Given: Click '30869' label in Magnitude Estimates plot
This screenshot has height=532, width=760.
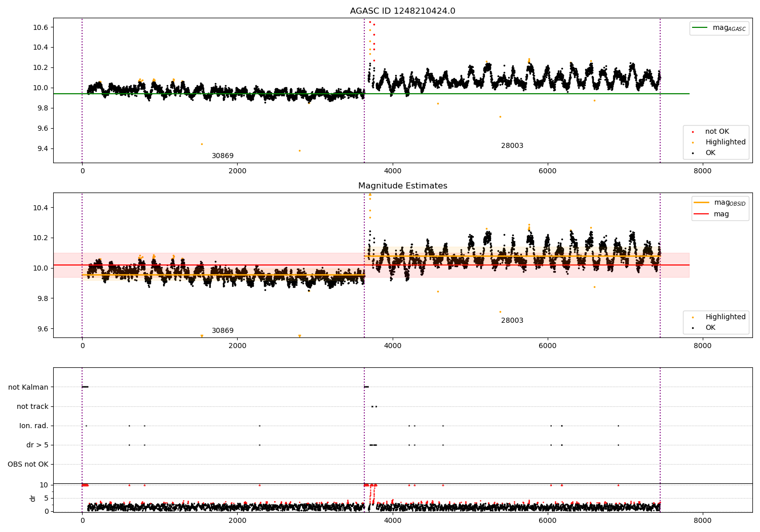Looking at the screenshot, I should [222, 331].
